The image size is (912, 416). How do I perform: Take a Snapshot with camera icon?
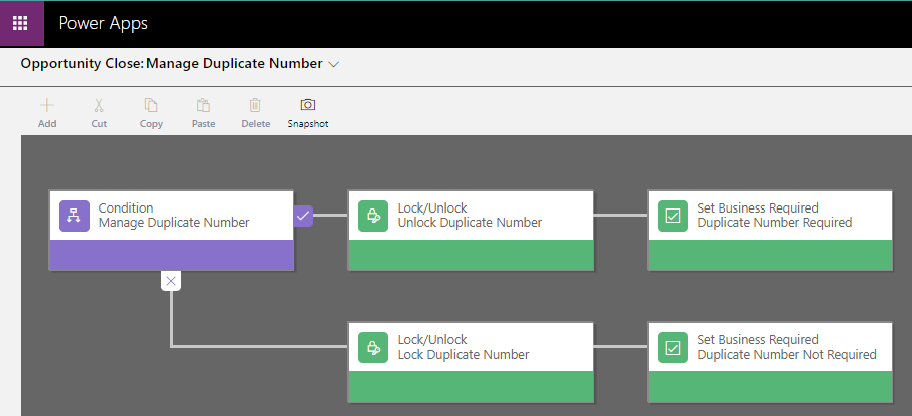308,105
